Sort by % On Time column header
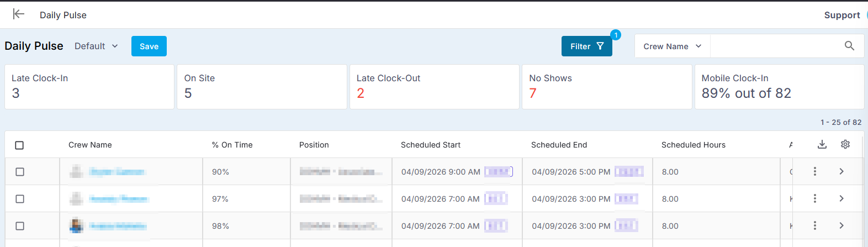The height and width of the screenshot is (247, 868). click(x=232, y=145)
